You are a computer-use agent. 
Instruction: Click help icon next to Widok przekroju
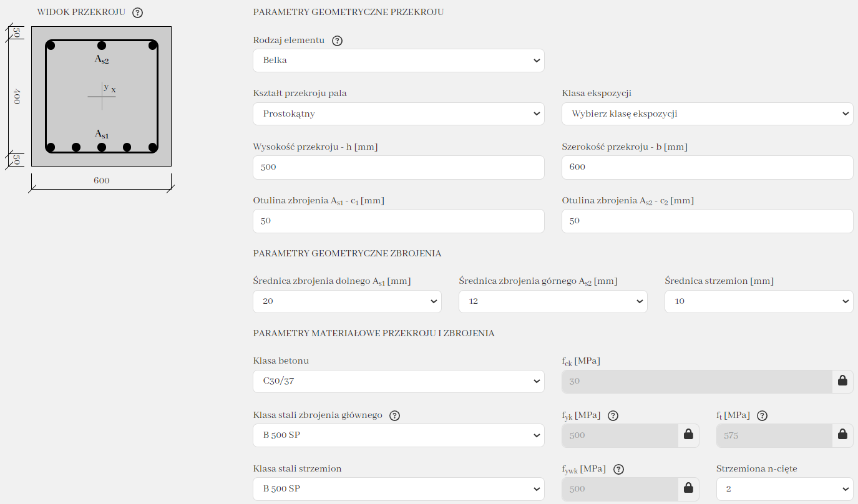tap(138, 12)
